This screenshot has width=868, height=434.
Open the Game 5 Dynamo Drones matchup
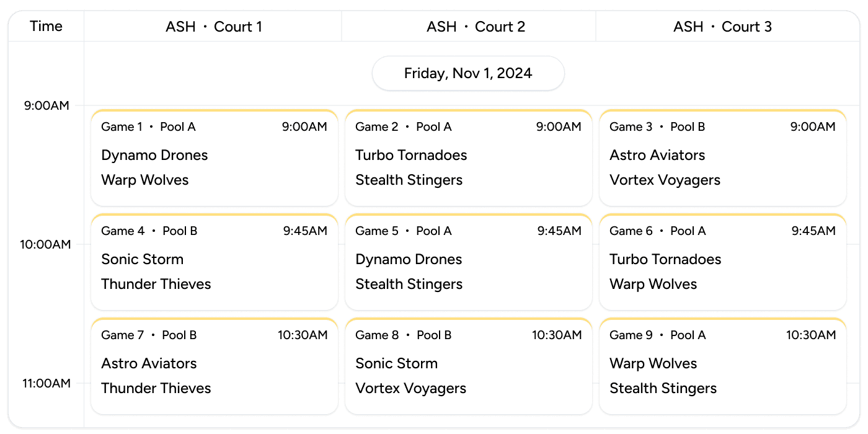[x=468, y=261]
